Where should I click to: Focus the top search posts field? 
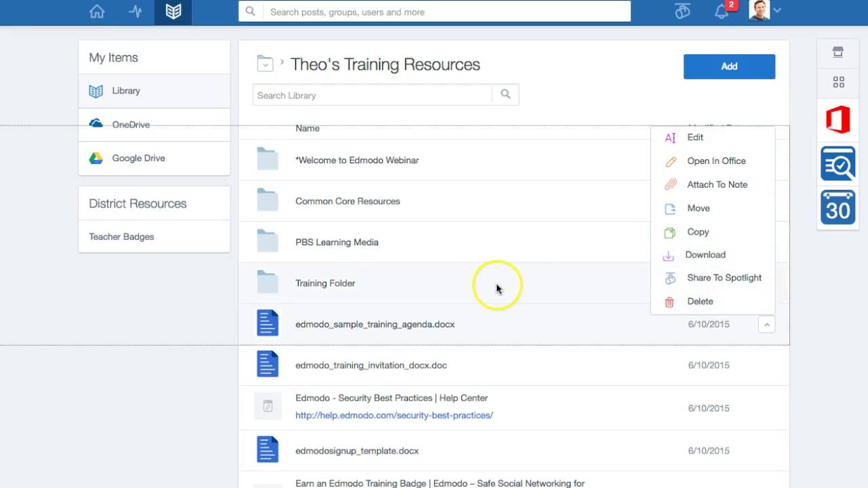[x=447, y=12]
